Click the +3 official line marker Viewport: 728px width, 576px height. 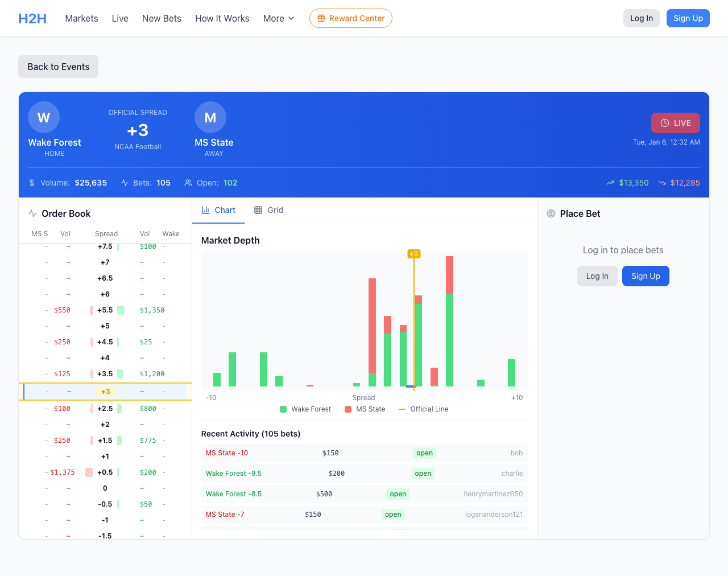(x=414, y=254)
